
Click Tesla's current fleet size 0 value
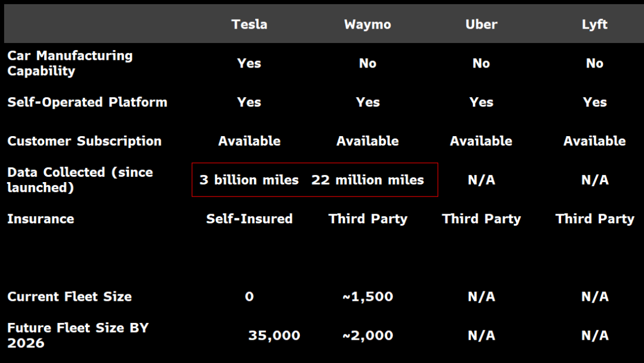pyautogui.click(x=249, y=297)
